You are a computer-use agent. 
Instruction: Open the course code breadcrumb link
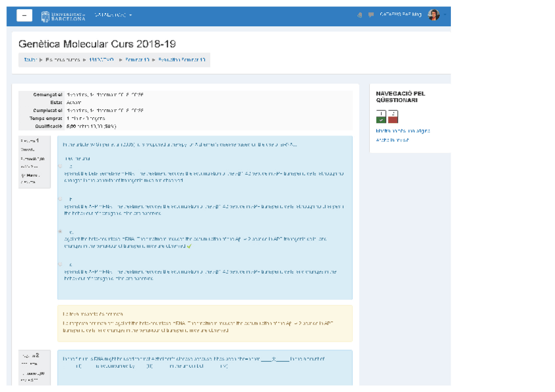(101, 60)
